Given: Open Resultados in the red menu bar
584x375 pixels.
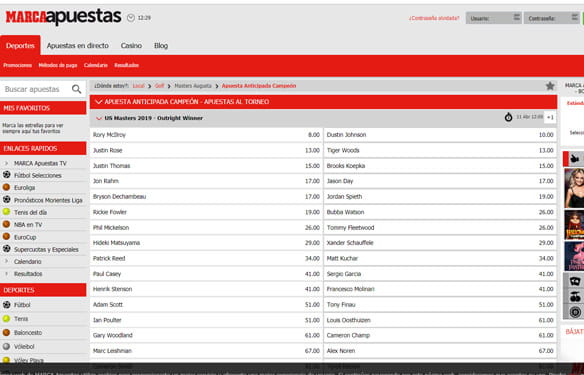Looking at the screenshot, I should click(x=127, y=65).
